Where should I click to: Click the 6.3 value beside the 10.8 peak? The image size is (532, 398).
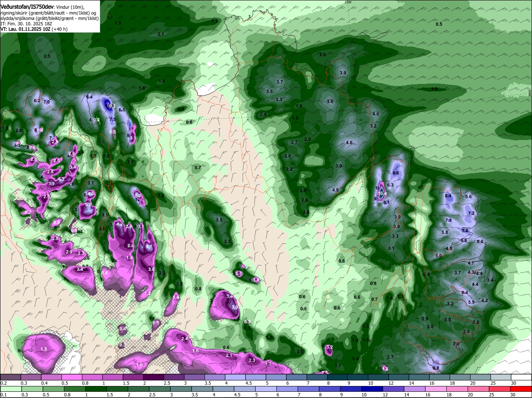[x=390, y=185]
